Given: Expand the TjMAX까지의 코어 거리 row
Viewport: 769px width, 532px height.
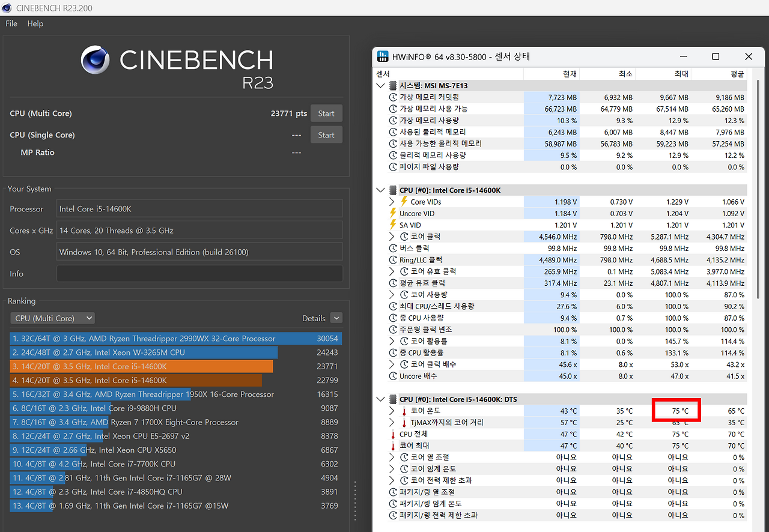Looking at the screenshot, I should tap(392, 423).
